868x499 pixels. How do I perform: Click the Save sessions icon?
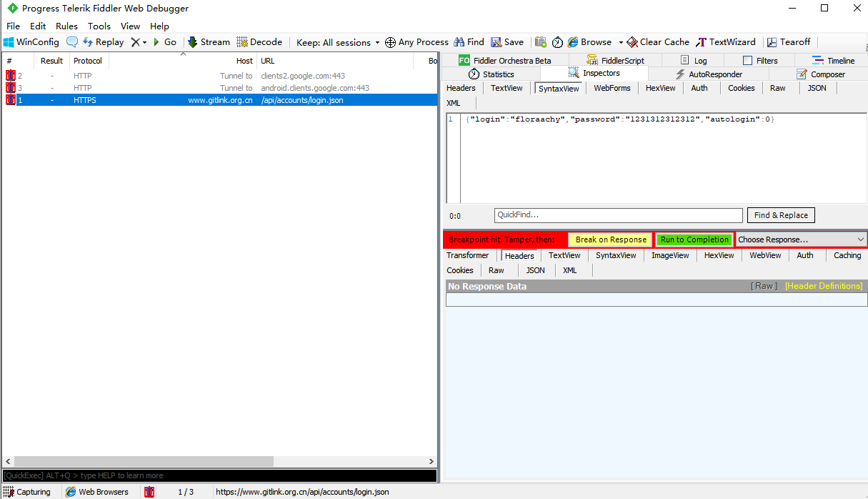point(496,42)
